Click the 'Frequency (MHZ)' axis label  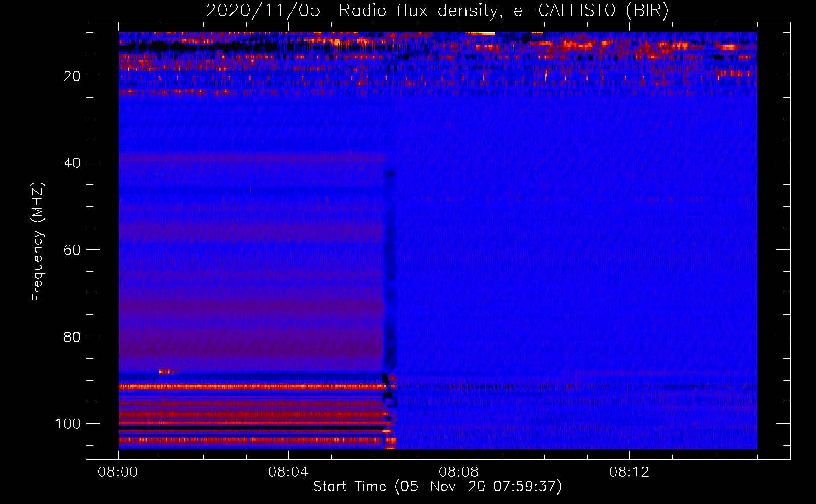click(x=38, y=241)
